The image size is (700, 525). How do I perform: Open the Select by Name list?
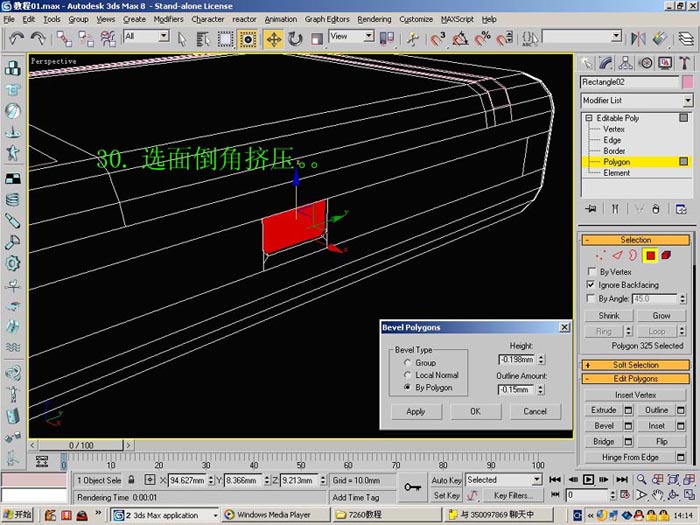(203, 39)
